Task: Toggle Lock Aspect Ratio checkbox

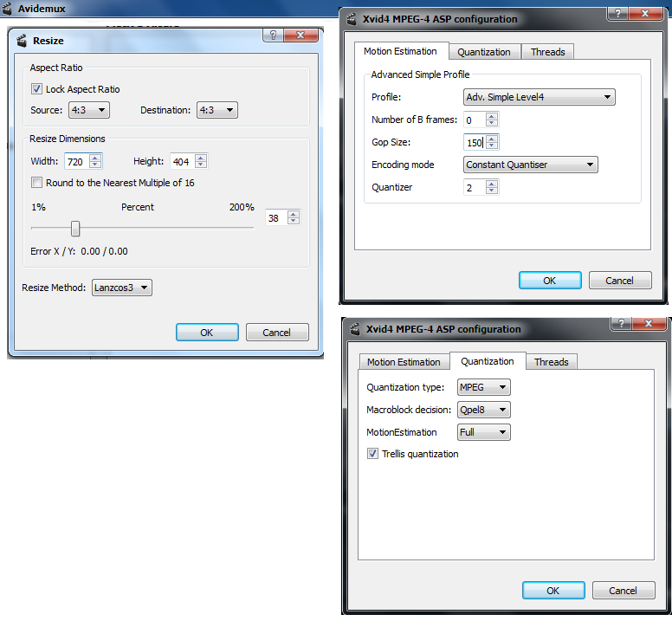Action: (x=37, y=89)
